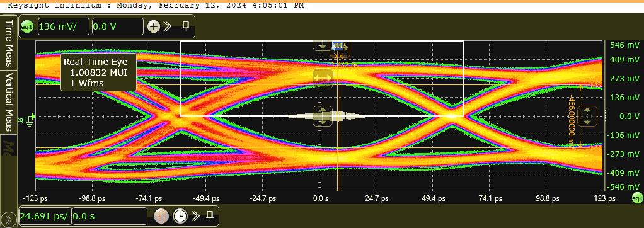Click the 546 mV top axis label
Screen dimensions: 644x228
click(x=624, y=45)
